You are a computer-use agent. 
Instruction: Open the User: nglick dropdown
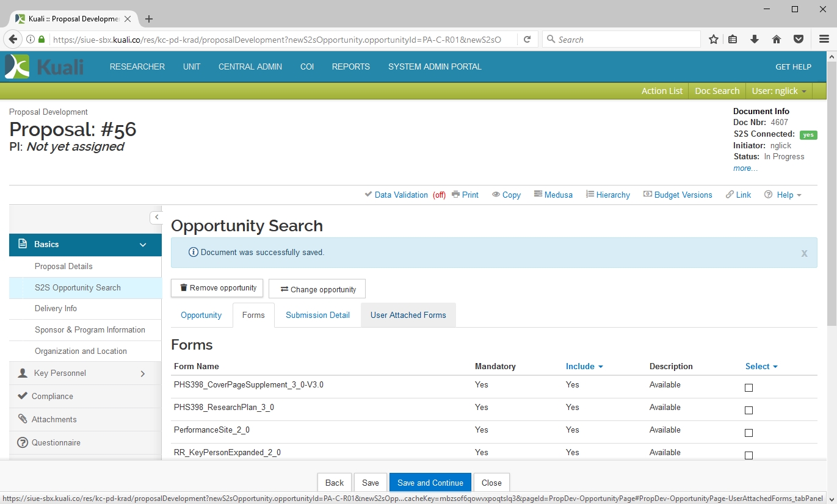tap(779, 91)
